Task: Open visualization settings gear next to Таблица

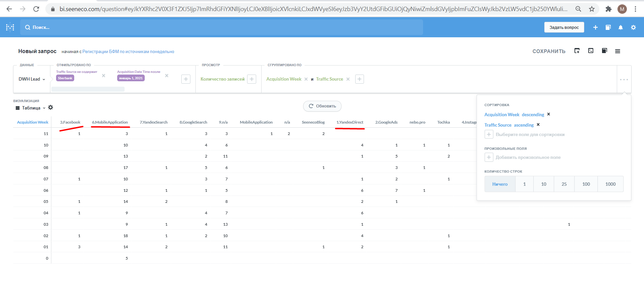Action: pos(51,107)
